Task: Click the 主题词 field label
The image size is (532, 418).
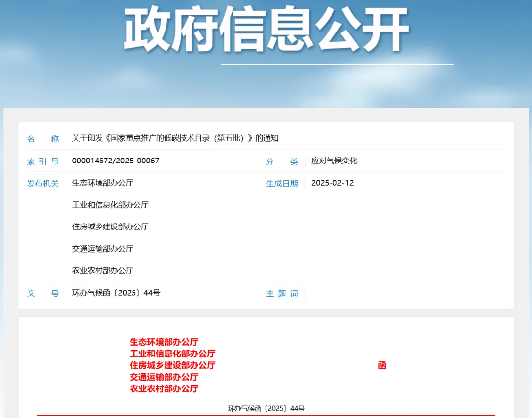Action: pyautogui.click(x=282, y=294)
